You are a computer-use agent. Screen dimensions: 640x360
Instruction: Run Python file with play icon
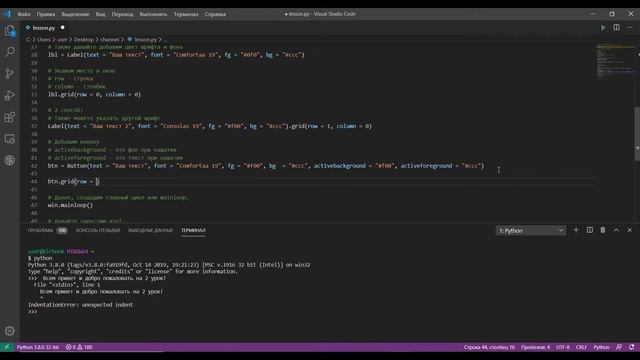[603, 27]
